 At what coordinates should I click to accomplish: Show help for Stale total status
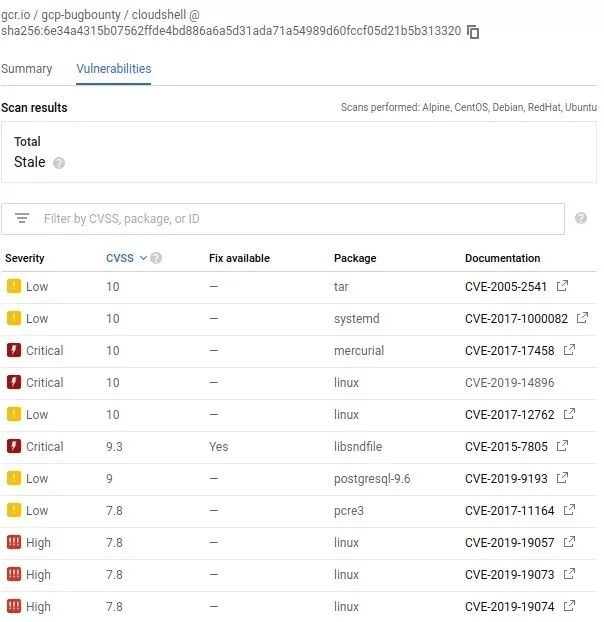click(x=59, y=163)
